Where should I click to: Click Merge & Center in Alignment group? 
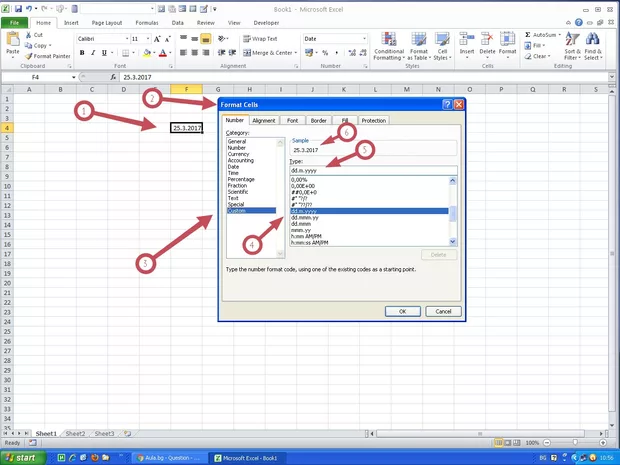(x=270, y=52)
